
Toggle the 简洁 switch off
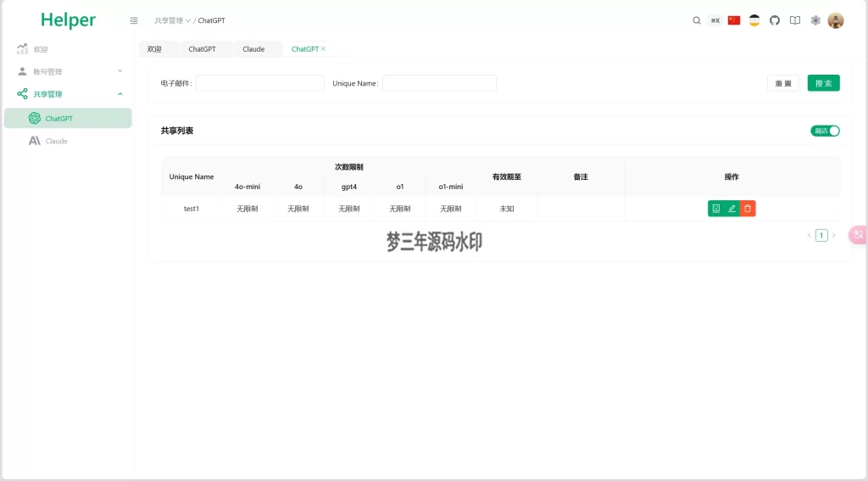826,131
